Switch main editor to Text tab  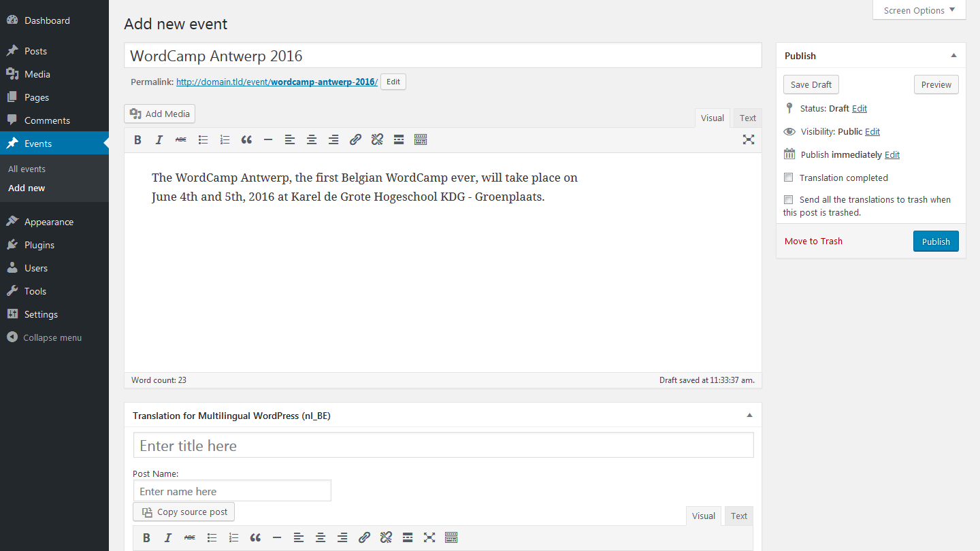pyautogui.click(x=748, y=118)
